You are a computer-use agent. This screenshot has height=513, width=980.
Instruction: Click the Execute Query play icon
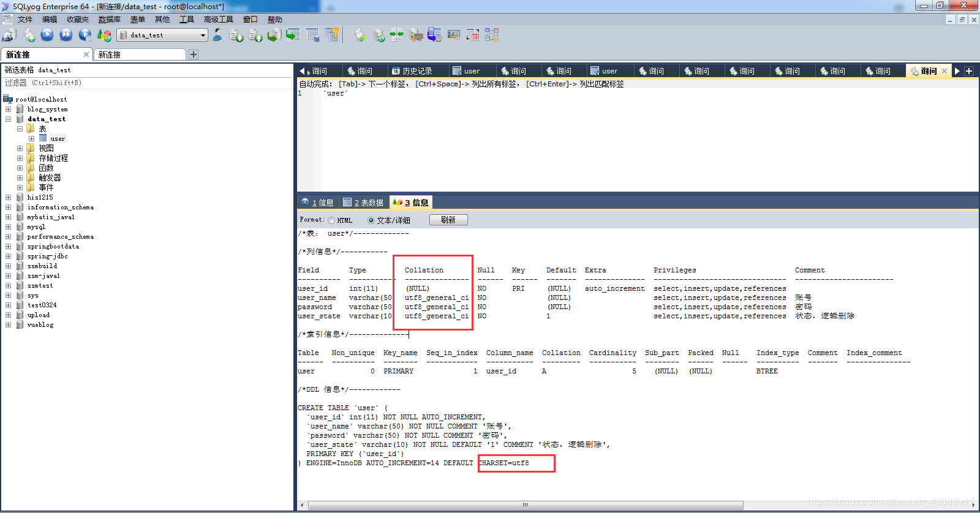(47, 35)
